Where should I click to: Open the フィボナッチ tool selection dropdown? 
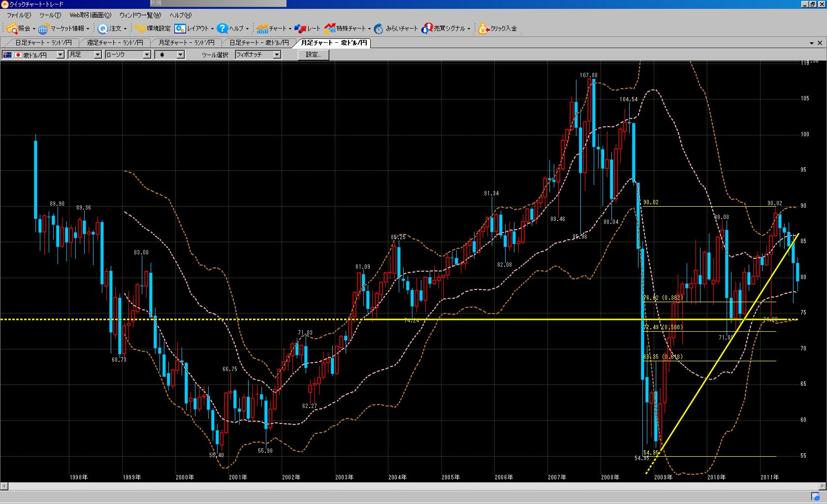pos(277,55)
